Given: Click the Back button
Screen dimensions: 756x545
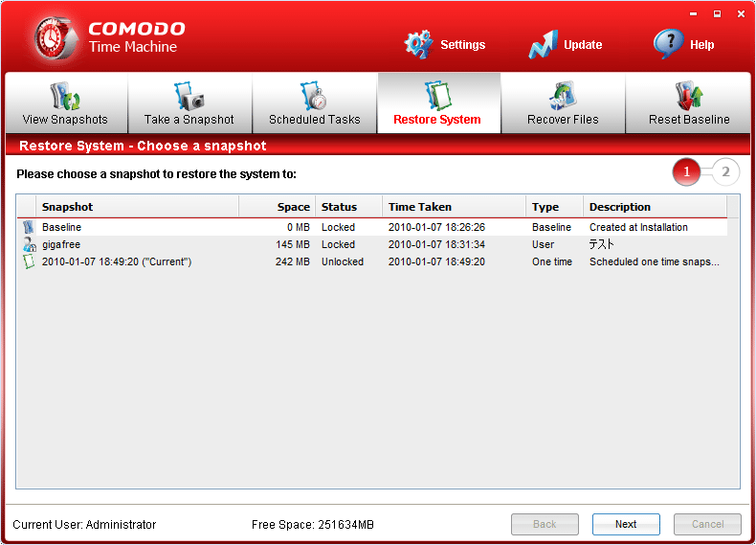Looking at the screenshot, I should 545,524.
